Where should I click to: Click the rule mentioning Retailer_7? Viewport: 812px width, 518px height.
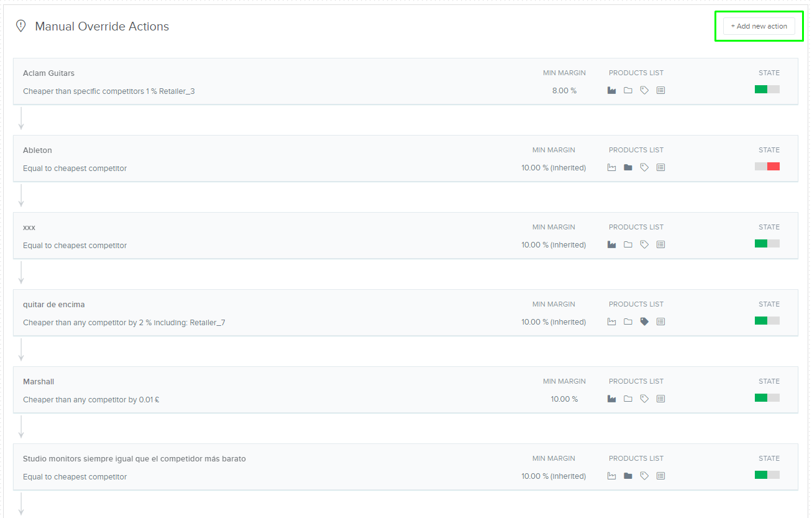124,323
